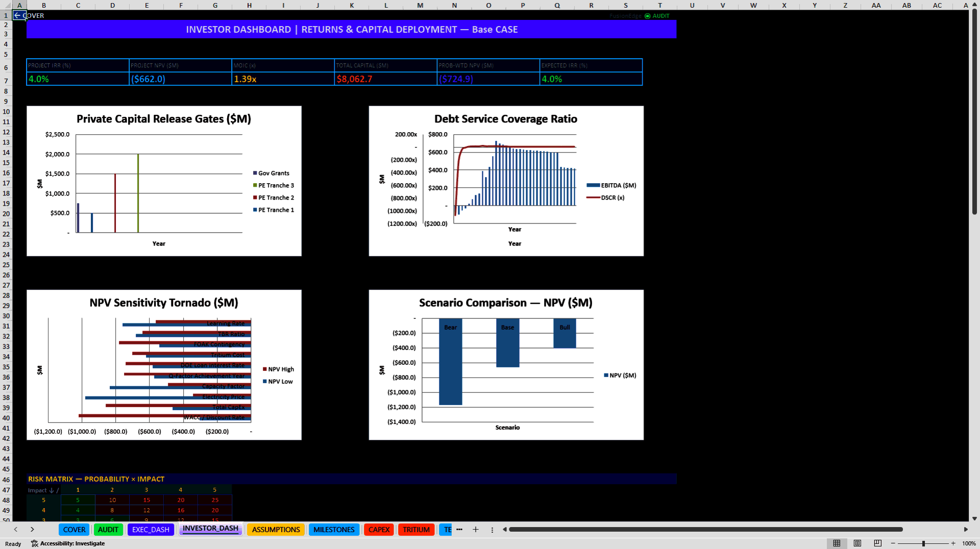Viewport: 980px width, 549px height.
Task: Select Scenario Comparison — NPV chart title
Action: (x=506, y=303)
